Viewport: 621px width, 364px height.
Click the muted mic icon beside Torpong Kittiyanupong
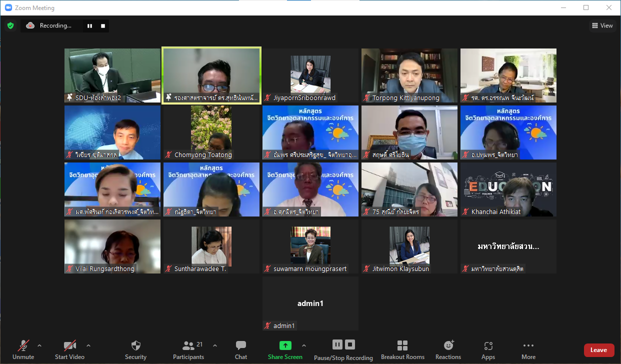click(367, 98)
